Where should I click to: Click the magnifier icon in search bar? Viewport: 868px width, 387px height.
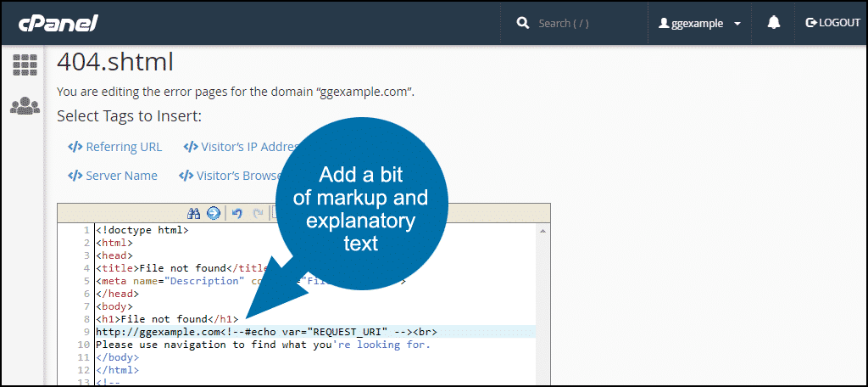click(522, 23)
